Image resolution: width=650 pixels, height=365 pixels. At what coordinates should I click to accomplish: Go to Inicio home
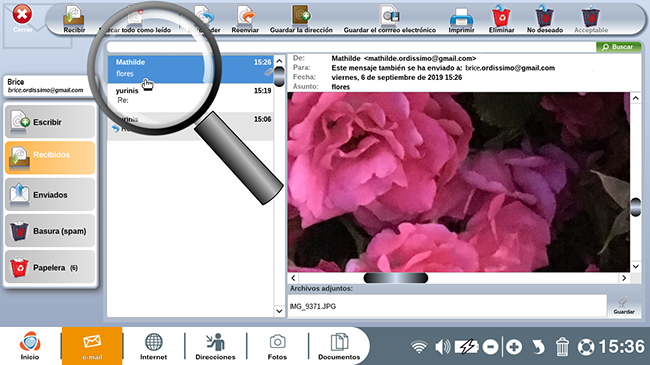coord(30,346)
